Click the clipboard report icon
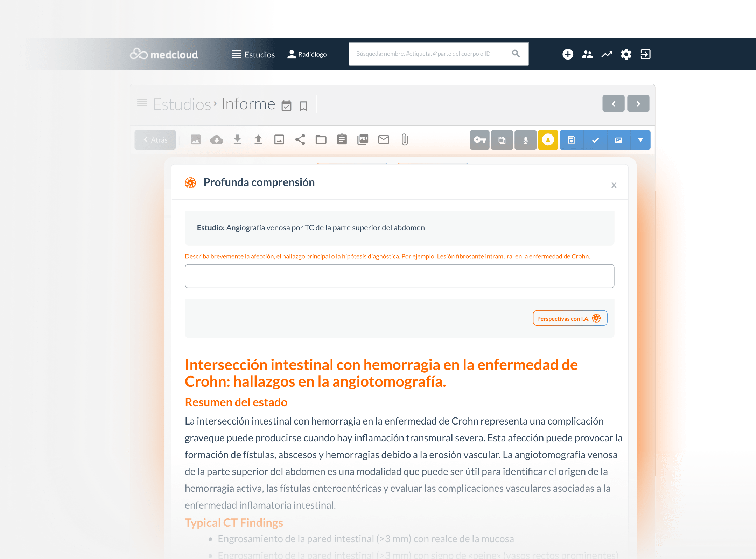This screenshot has width=756, height=559. (342, 140)
